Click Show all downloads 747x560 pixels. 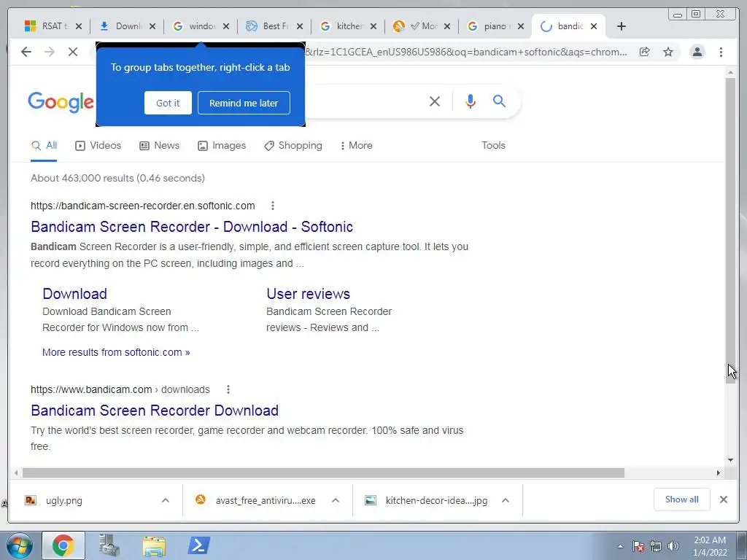point(682,499)
